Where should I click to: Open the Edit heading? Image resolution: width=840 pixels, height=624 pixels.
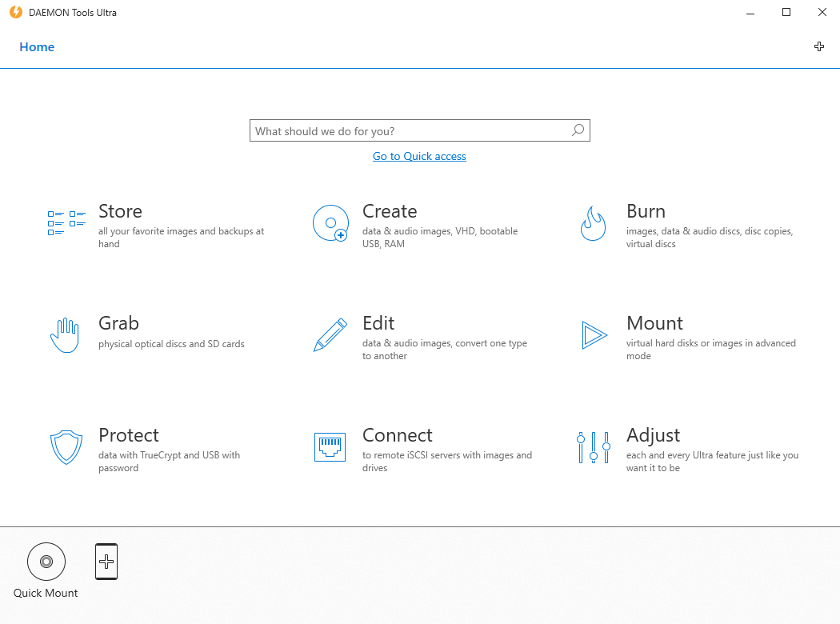click(378, 323)
